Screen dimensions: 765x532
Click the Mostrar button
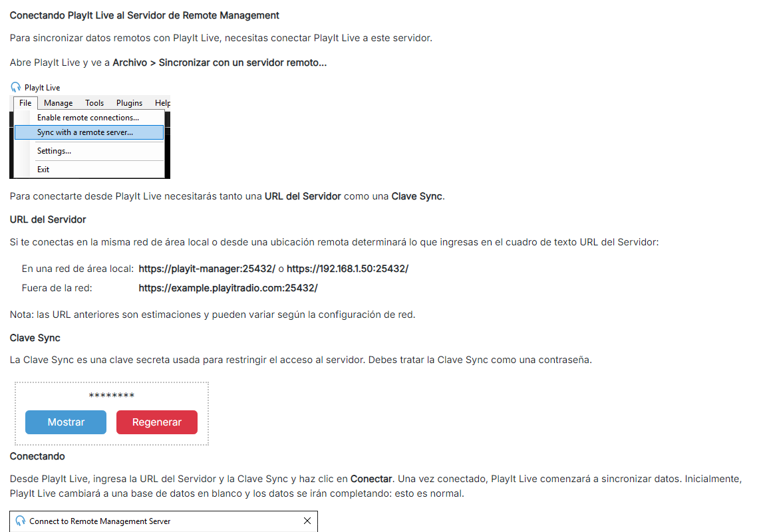click(x=66, y=422)
